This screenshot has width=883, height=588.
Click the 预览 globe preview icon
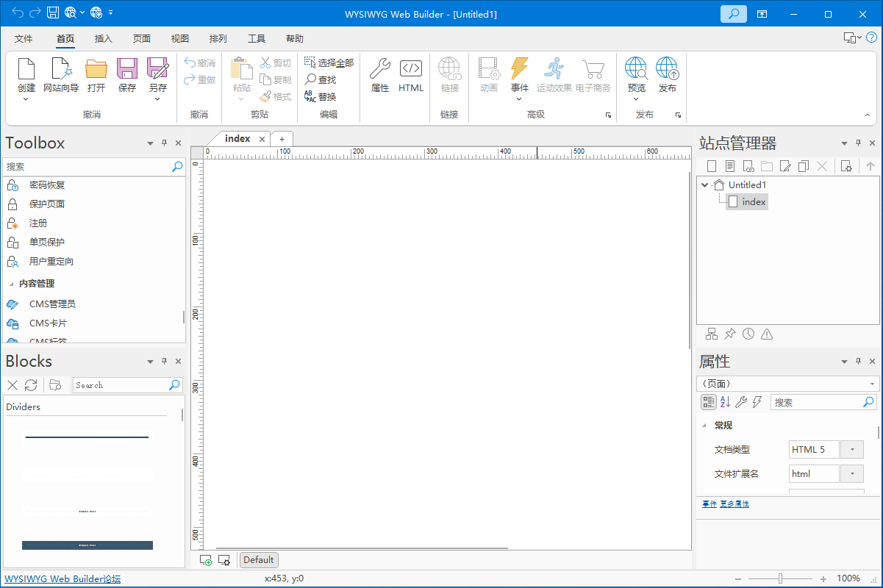click(x=637, y=68)
